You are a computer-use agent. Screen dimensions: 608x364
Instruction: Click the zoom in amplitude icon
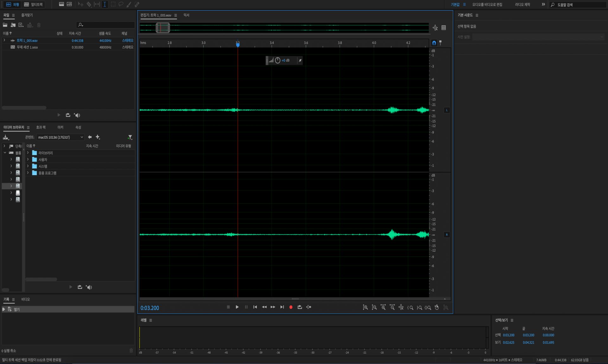[365, 307]
